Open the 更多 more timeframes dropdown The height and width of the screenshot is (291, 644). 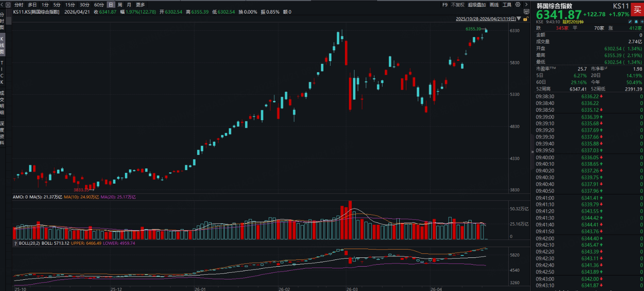[141, 5]
